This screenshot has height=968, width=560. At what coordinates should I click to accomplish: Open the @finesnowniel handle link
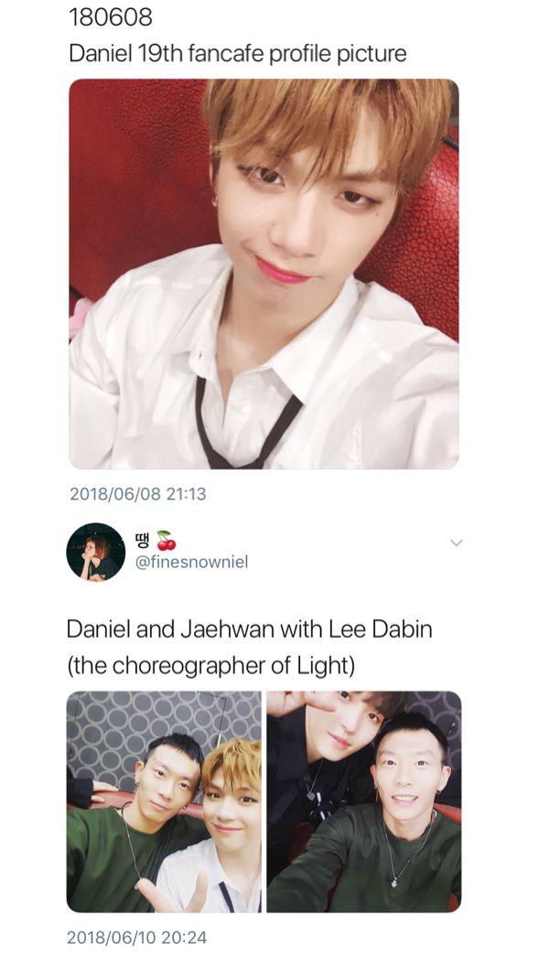(x=191, y=563)
